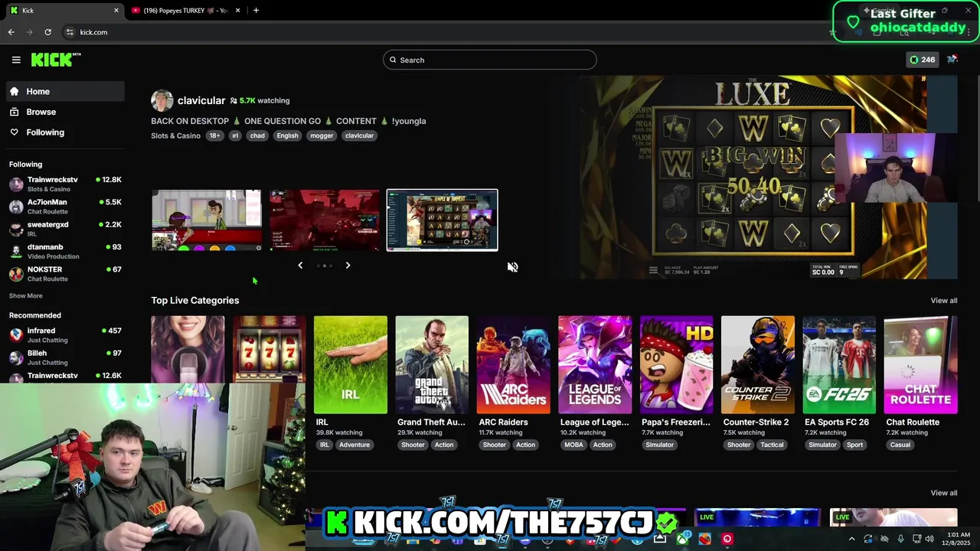
Task: Open Counter-Strike 2 category card
Action: pos(758,364)
